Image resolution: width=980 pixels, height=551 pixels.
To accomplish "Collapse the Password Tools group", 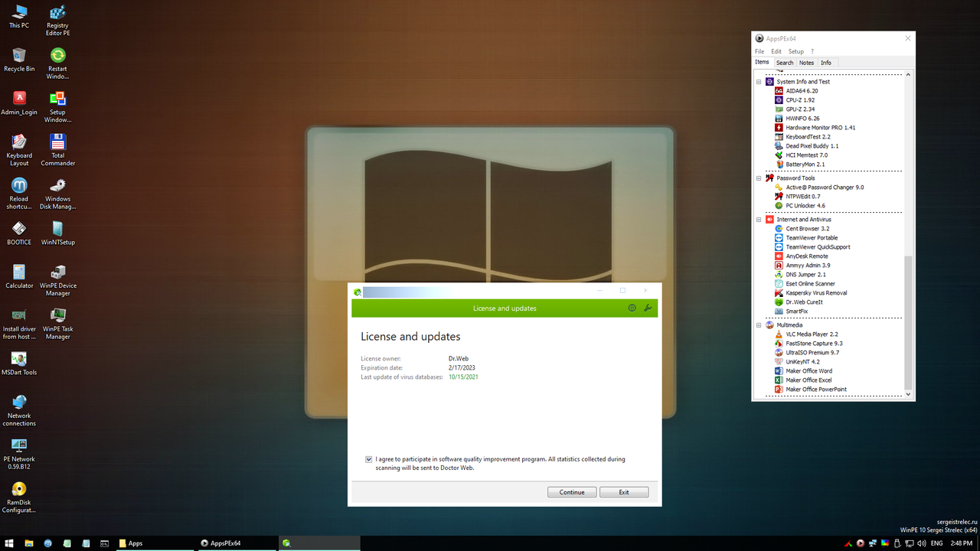I will (x=759, y=178).
